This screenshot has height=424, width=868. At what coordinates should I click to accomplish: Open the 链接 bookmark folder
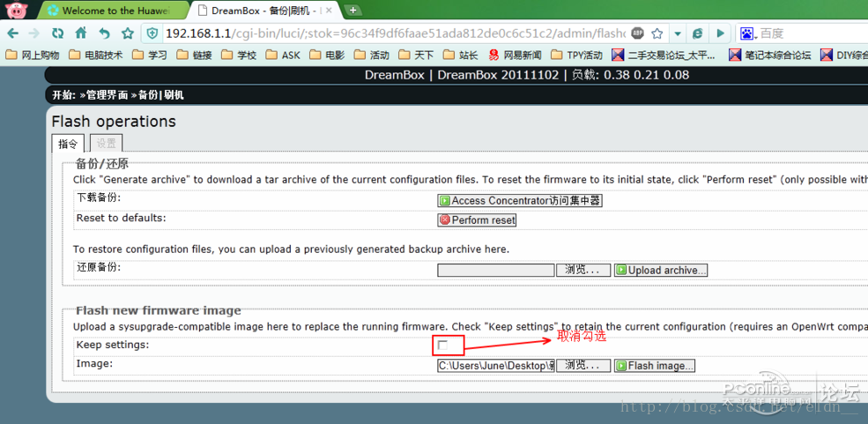194,55
